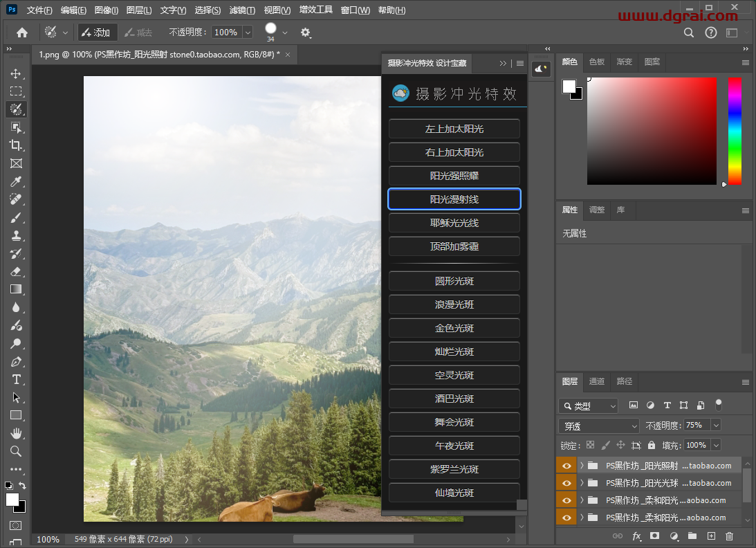The width and height of the screenshot is (756, 548).
Task: Click the hue spectrum slider bar
Action: pyautogui.click(x=735, y=131)
